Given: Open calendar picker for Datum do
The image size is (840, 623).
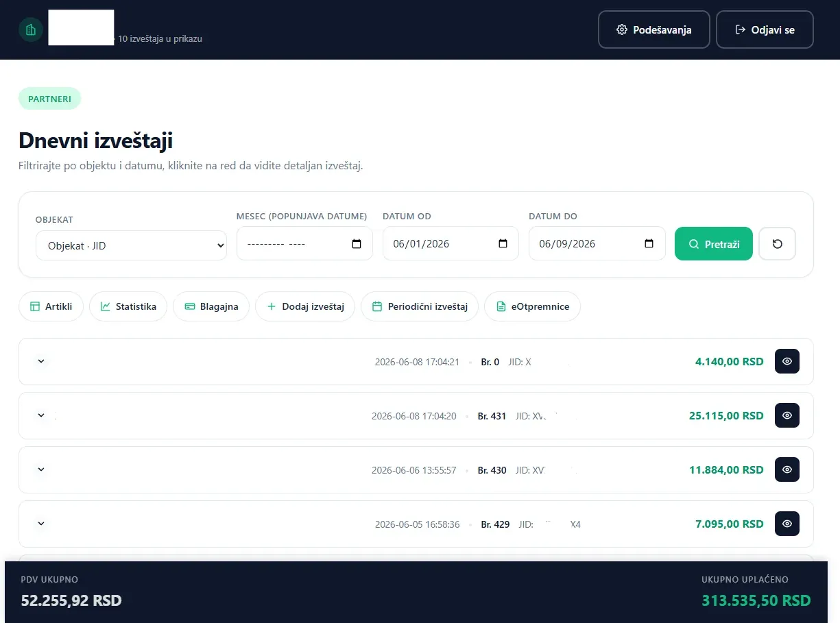Looking at the screenshot, I should click(x=649, y=244).
